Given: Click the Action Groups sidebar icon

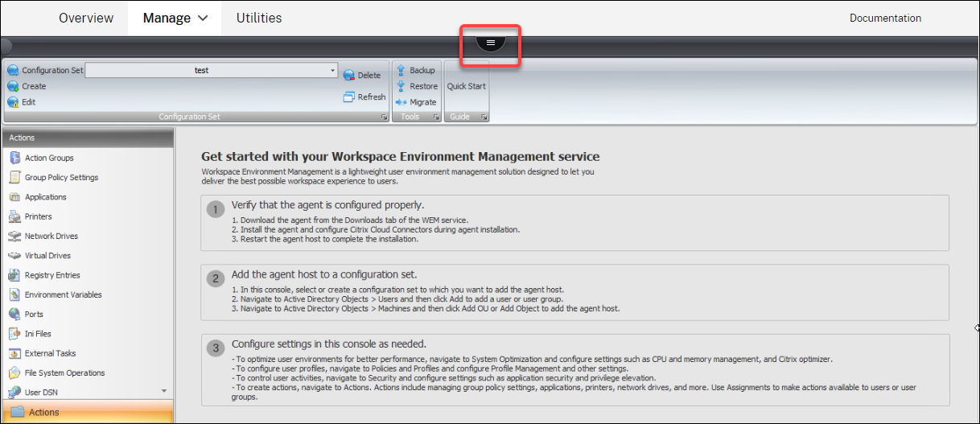Looking at the screenshot, I should coord(14,158).
